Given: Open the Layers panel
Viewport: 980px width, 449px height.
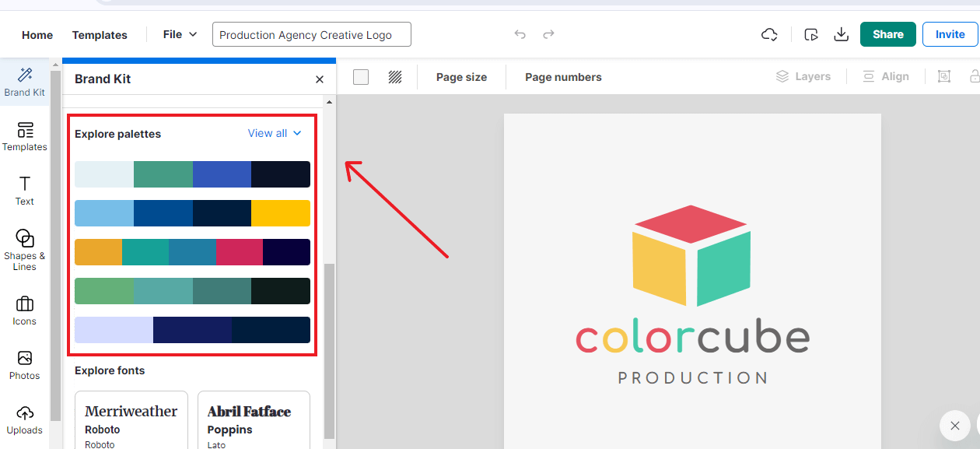Looking at the screenshot, I should point(803,76).
